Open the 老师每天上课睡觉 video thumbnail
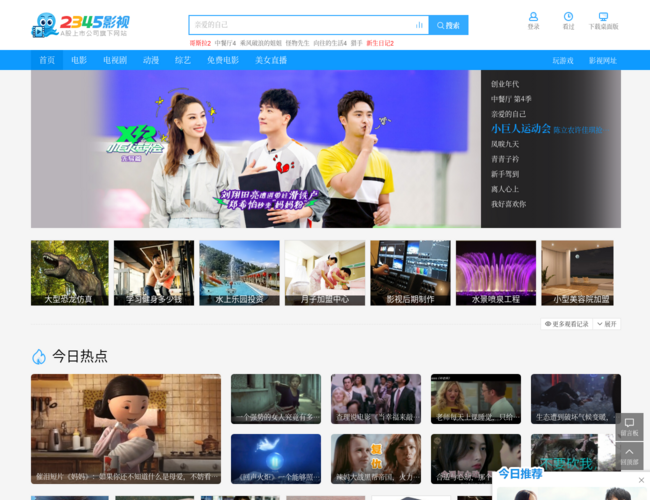The width and height of the screenshot is (650, 500). 476,399
